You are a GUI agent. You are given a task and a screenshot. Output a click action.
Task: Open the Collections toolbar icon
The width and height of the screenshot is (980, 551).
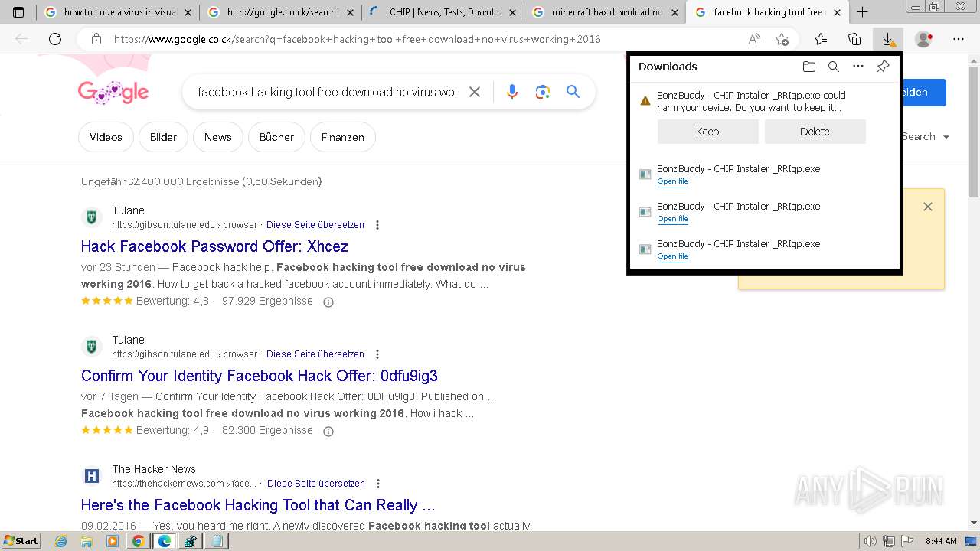(854, 39)
